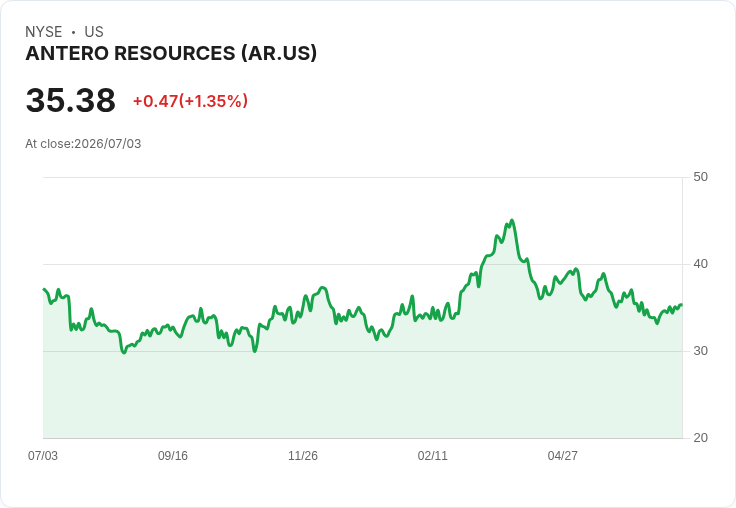Click the +0.47(+1.35%) price change
This screenshot has height=508, width=736.
pyautogui.click(x=190, y=101)
